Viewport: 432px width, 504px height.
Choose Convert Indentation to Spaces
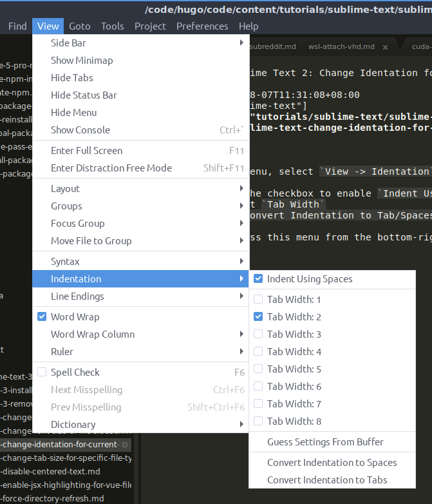pyautogui.click(x=332, y=462)
